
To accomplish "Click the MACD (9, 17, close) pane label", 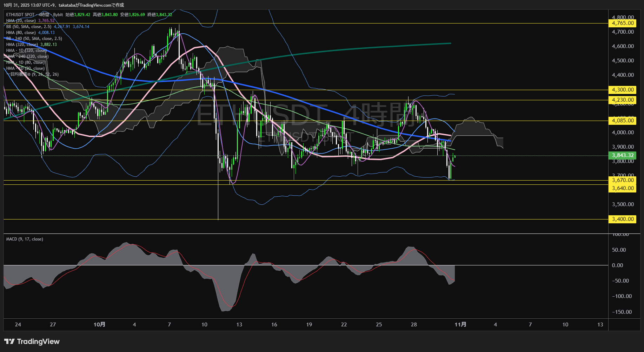I will 25,239.
